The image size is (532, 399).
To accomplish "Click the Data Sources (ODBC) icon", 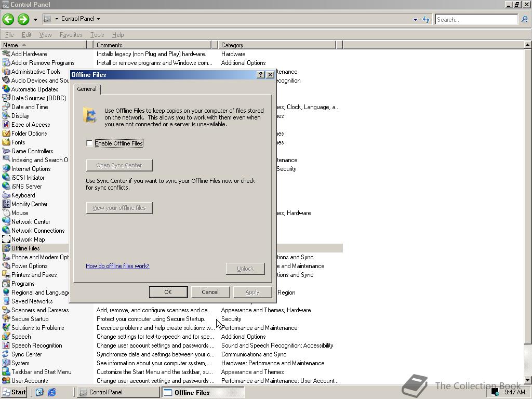I will point(6,98).
